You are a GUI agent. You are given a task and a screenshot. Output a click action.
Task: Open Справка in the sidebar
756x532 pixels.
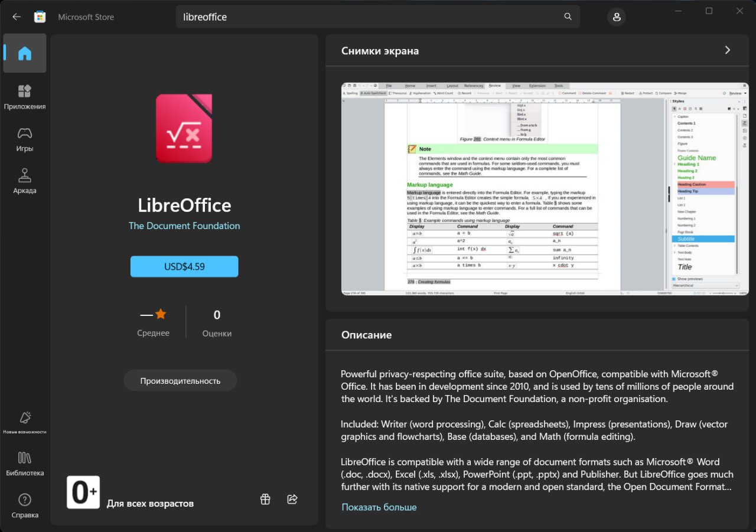25,506
